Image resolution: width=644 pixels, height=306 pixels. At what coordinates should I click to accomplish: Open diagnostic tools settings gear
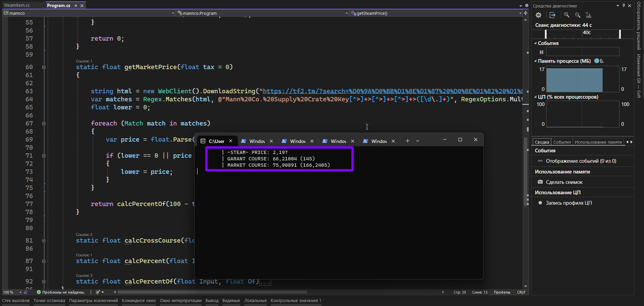click(539, 15)
